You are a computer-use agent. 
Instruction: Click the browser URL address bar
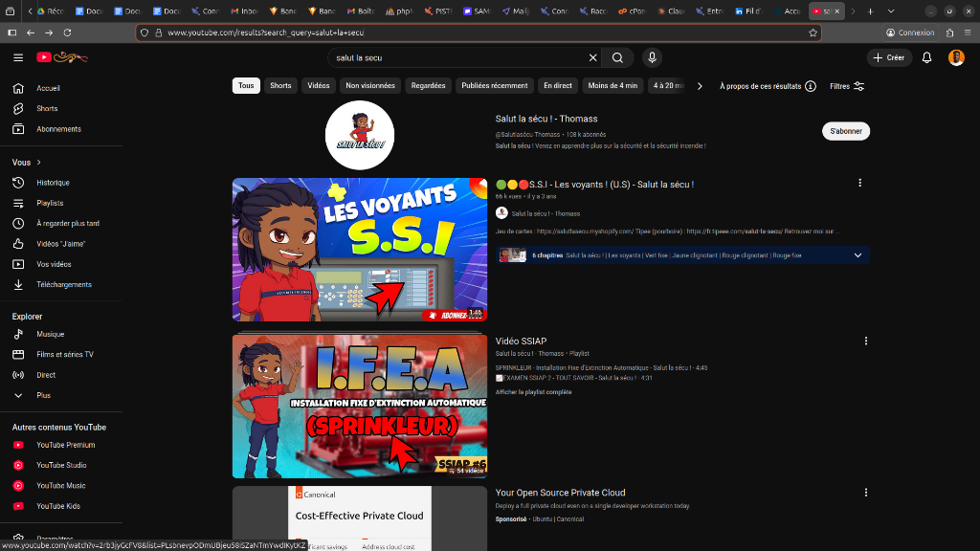pyautogui.click(x=479, y=33)
